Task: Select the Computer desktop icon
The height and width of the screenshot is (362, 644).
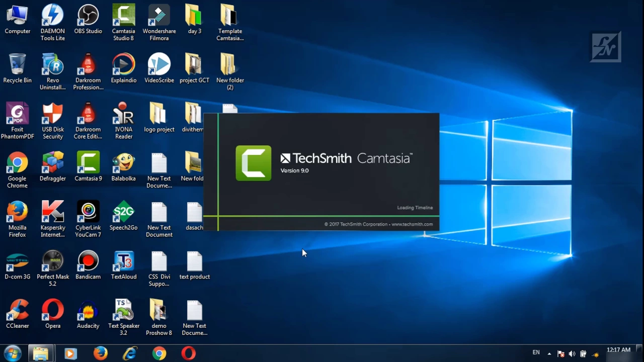Action: pos(18,20)
